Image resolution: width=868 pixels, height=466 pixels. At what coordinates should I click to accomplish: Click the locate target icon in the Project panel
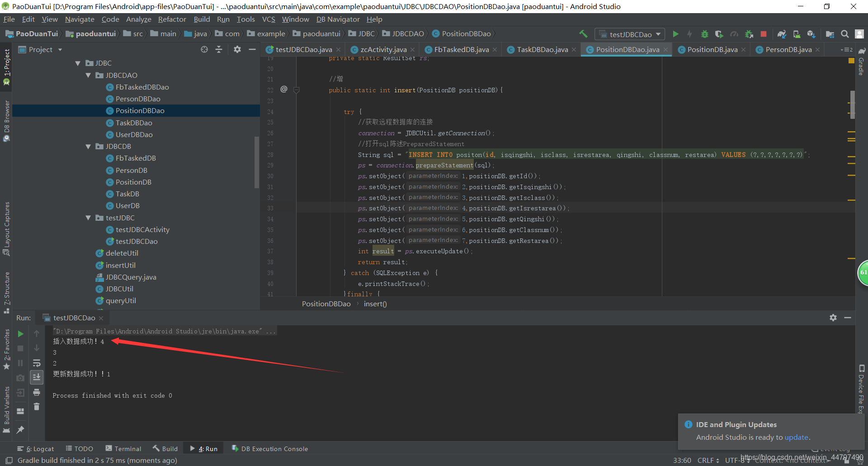click(x=204, y=49)
